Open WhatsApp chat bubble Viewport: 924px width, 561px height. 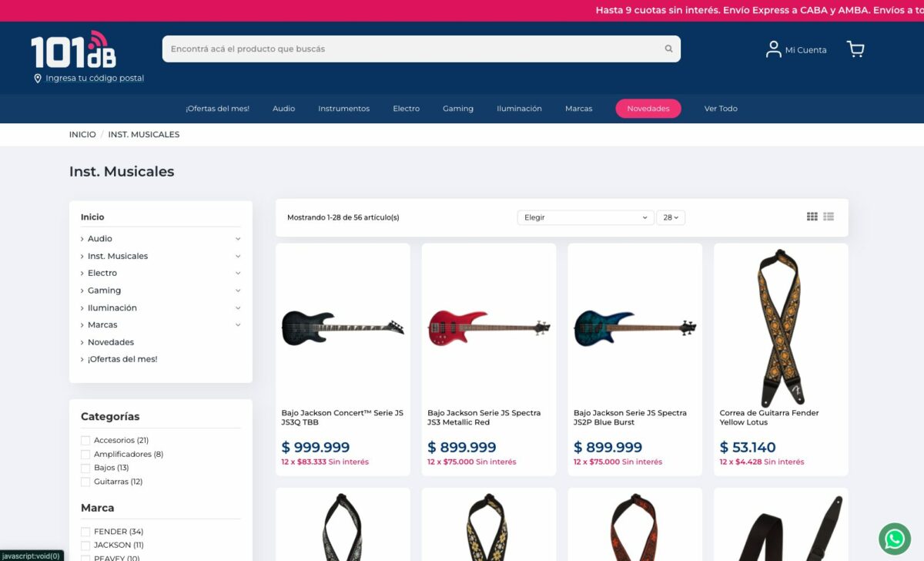[x=895, y=539]
